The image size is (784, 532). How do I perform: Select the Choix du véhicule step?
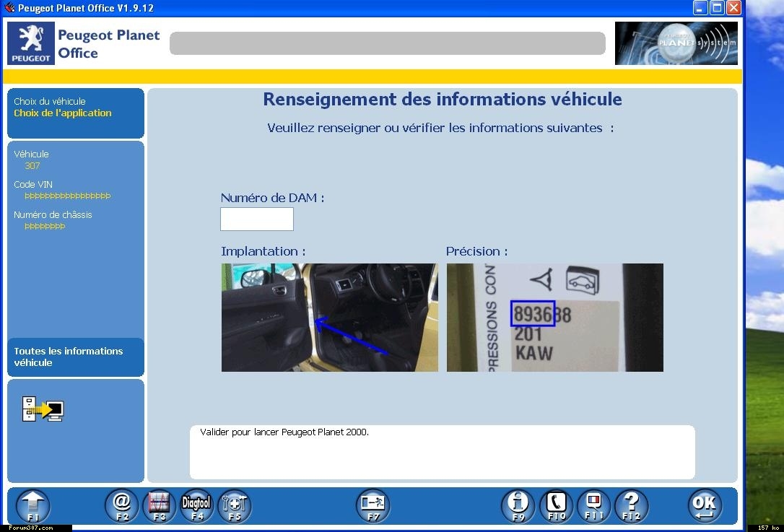point(50,101)
